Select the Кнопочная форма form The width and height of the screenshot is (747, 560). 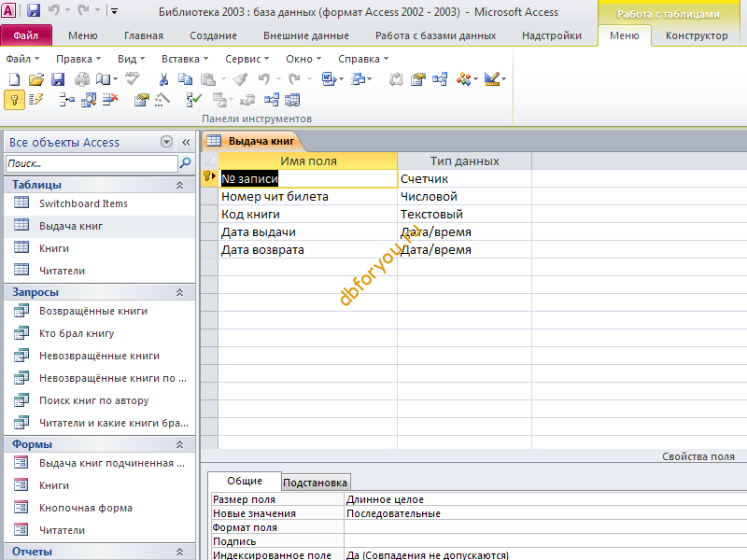point(86,508)
